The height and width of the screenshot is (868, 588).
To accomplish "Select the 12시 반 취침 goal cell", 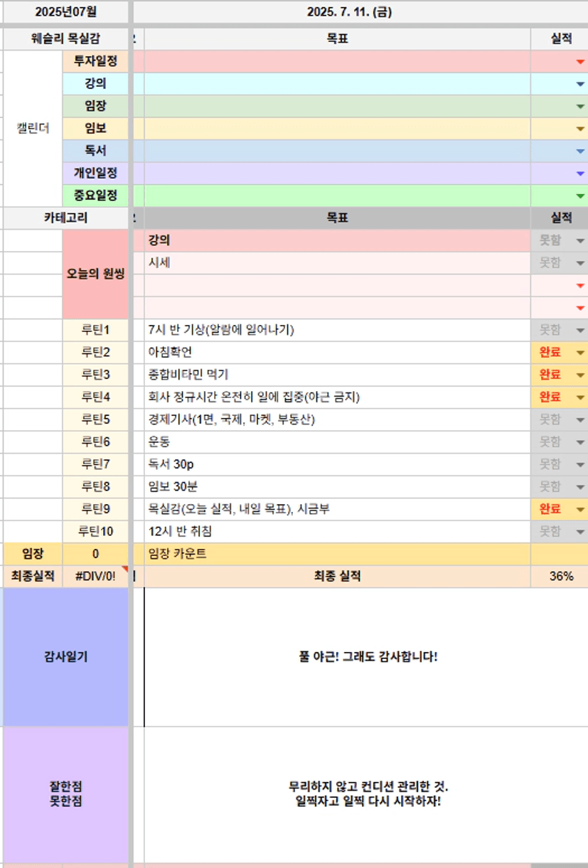I will pos(337,532).
